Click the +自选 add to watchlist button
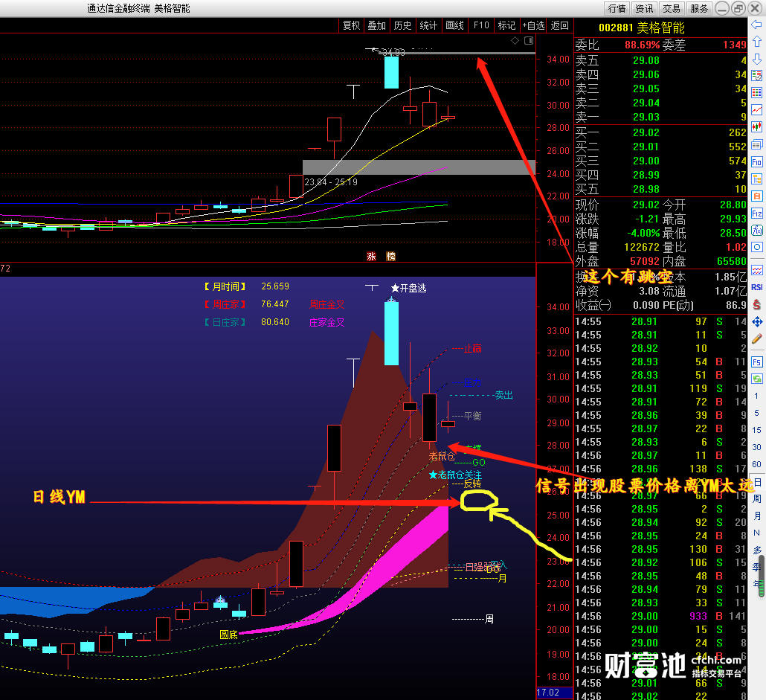Screen dimensions: 766x700 coord(533,25)
